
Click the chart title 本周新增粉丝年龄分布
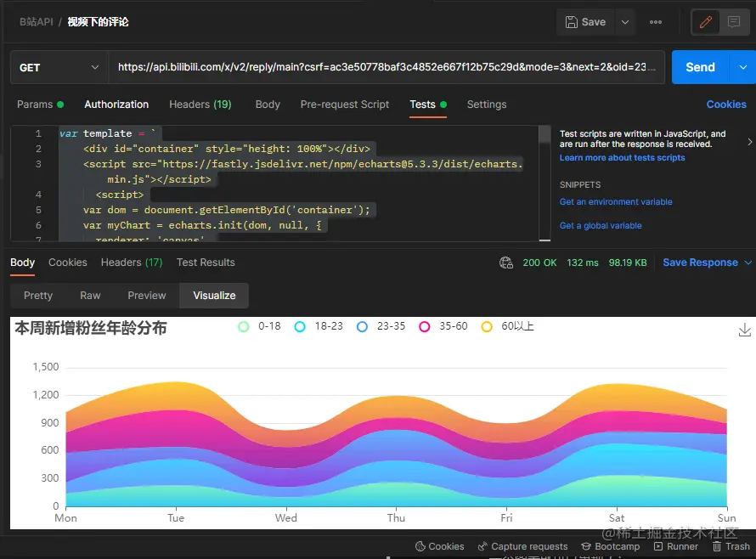click(91, 328)
